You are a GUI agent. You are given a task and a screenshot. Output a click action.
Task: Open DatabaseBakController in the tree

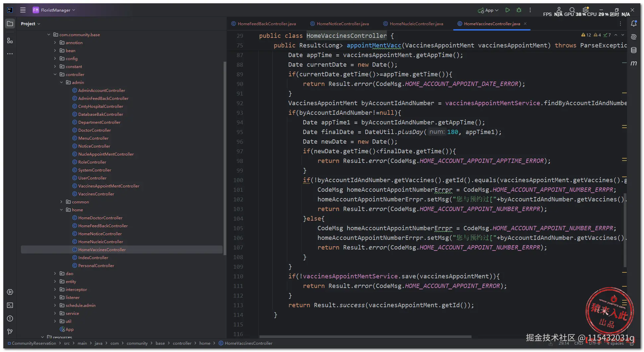(x=101, y=114)
